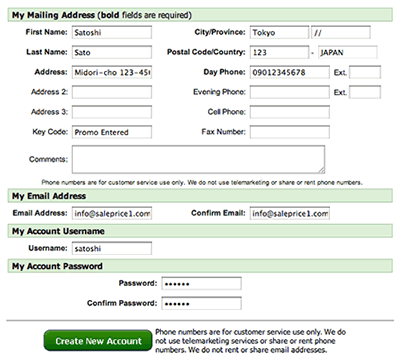The height and width of the screenshot is (364, 400).
Task: Click inside the Comments text area
Action: [198, 159]
